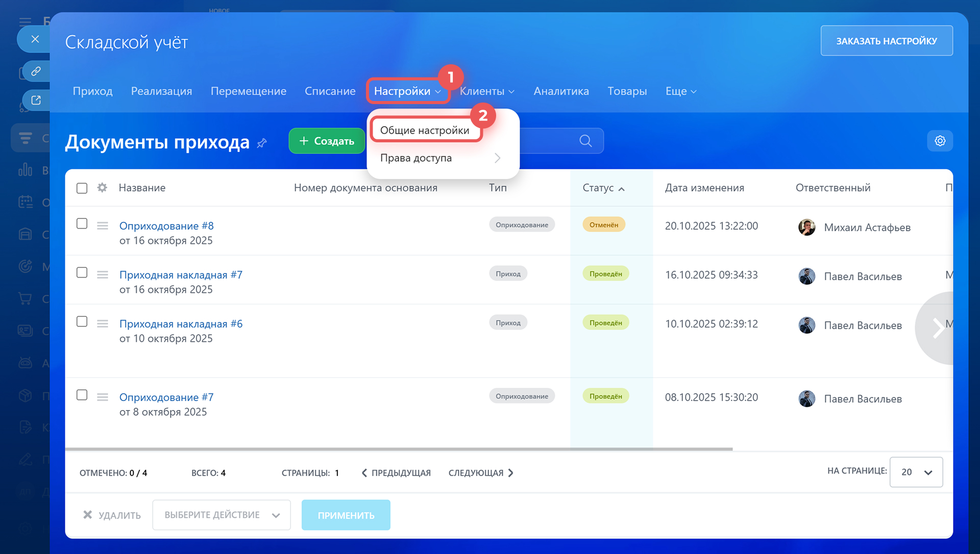The height and width of the screenshot is (554, 980).
Task: Toggle the select-all checkbox in header
Action: point(82,188)
